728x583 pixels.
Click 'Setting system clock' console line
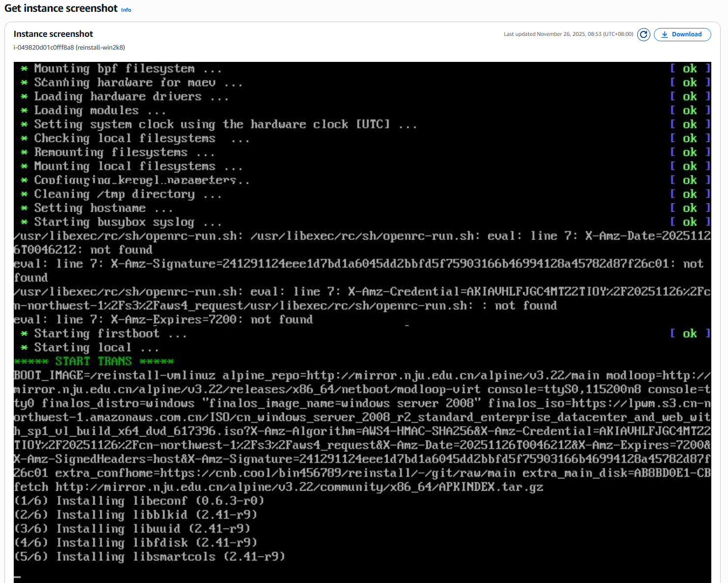pyautogui.click(x=219, y=125)
